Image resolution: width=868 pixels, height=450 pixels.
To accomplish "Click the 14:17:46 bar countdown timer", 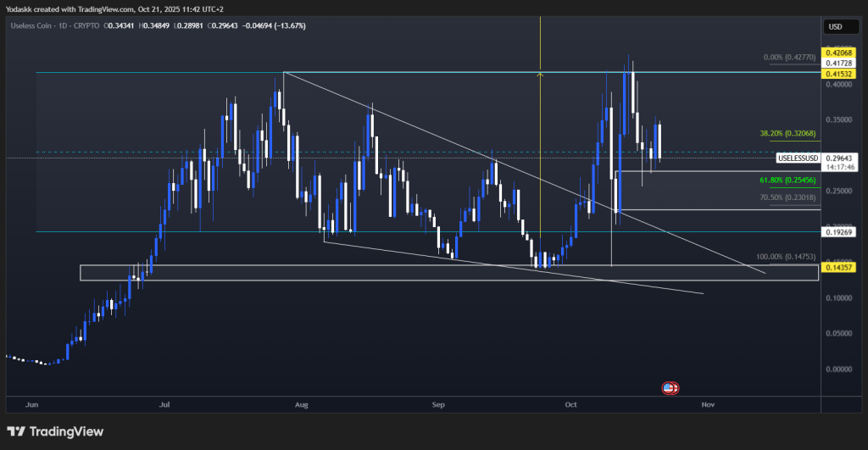I will (840, 167).
